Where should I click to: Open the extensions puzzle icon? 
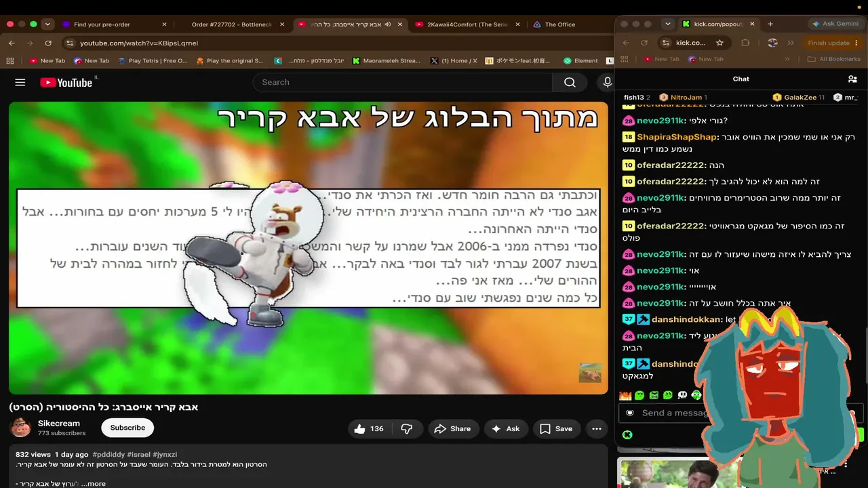coord(745,43)
